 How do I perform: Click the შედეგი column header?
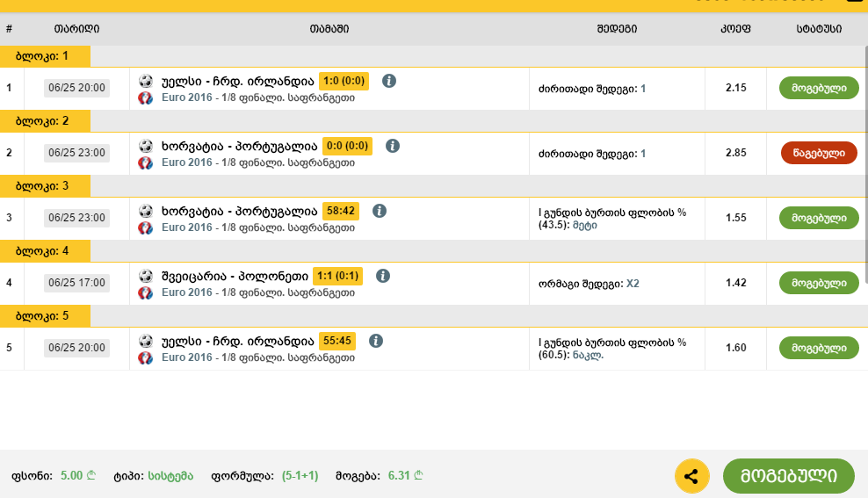coord(617,29)
